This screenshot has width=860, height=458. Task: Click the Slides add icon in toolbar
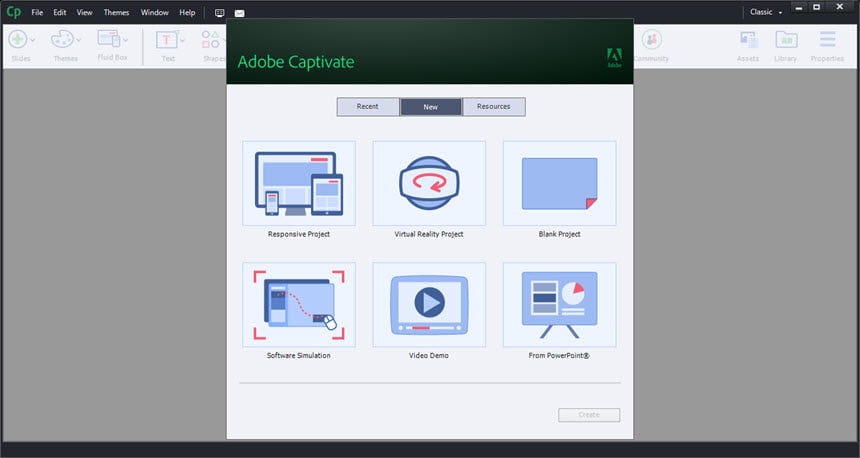(18, 39)
